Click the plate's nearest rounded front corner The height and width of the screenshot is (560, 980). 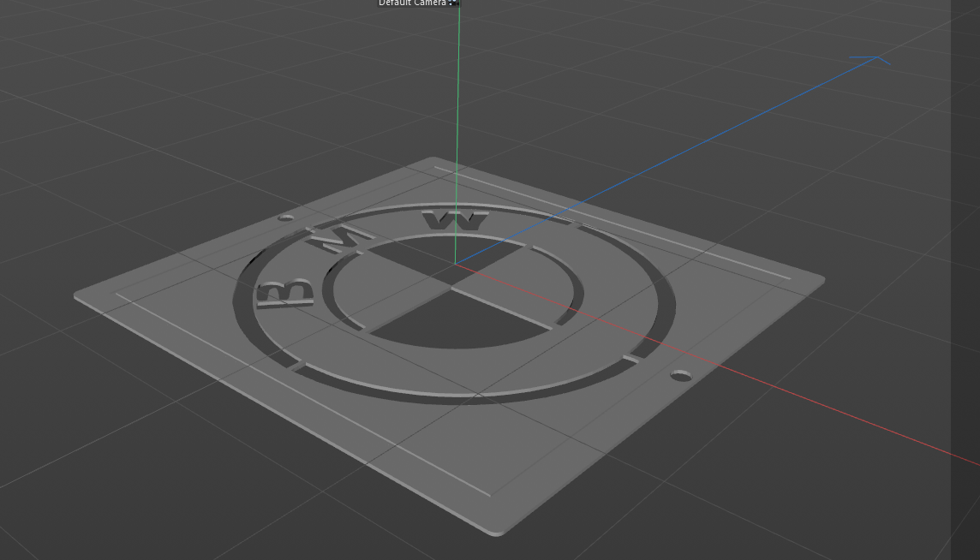pos(496,530)
